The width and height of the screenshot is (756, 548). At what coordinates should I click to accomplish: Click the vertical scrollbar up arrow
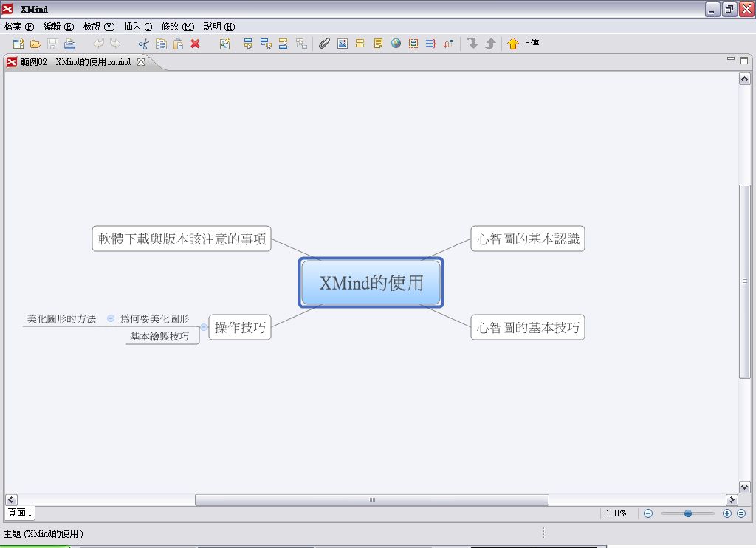point(744,78)
